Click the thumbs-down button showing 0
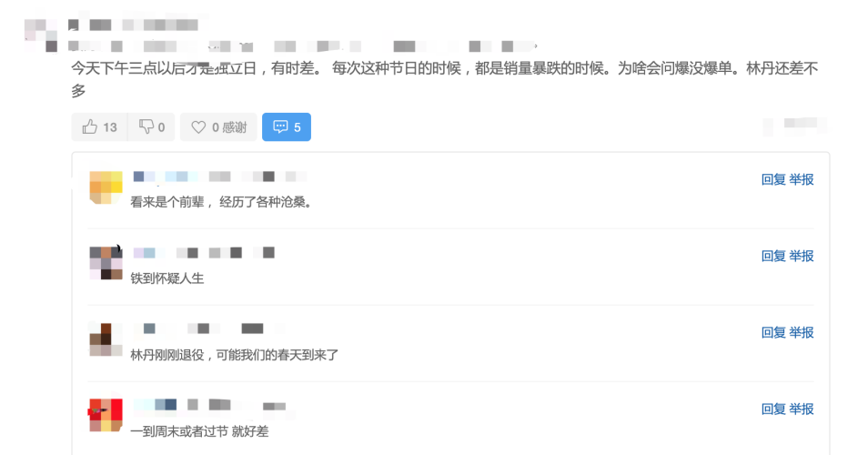Image resolution: width=868 pixels, height=455 pixels. pos(151,127)
